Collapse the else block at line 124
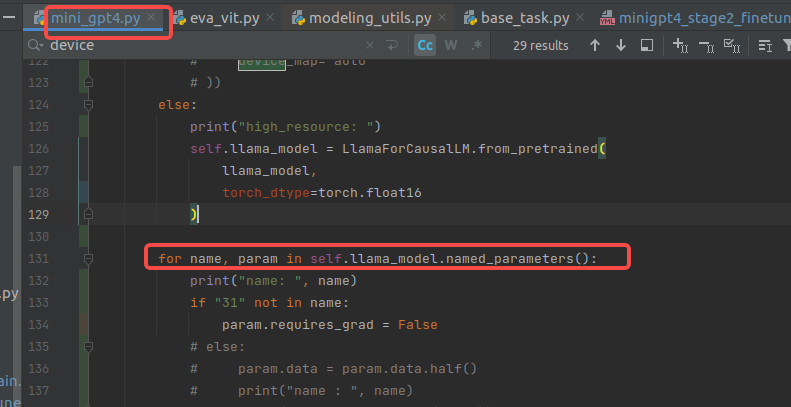This screenshot has height=407, width=791. [x=88, y=104]
